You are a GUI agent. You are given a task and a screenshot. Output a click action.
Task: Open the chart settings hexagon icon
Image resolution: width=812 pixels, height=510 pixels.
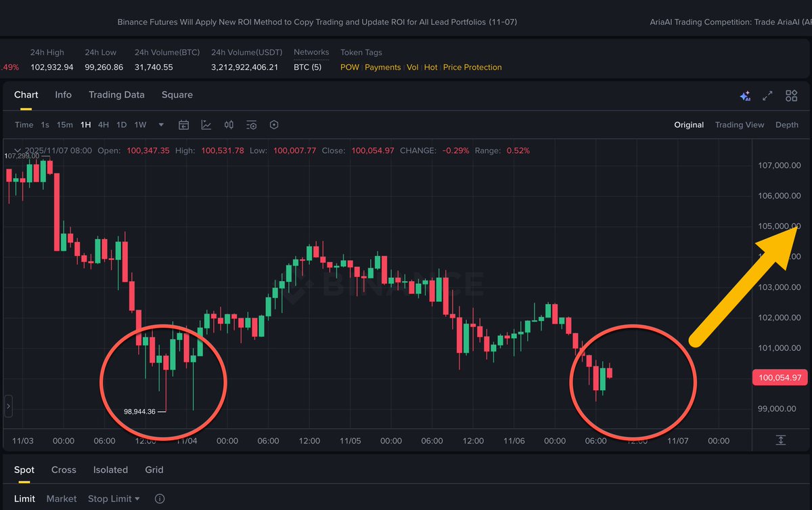(x=274, y=125)
